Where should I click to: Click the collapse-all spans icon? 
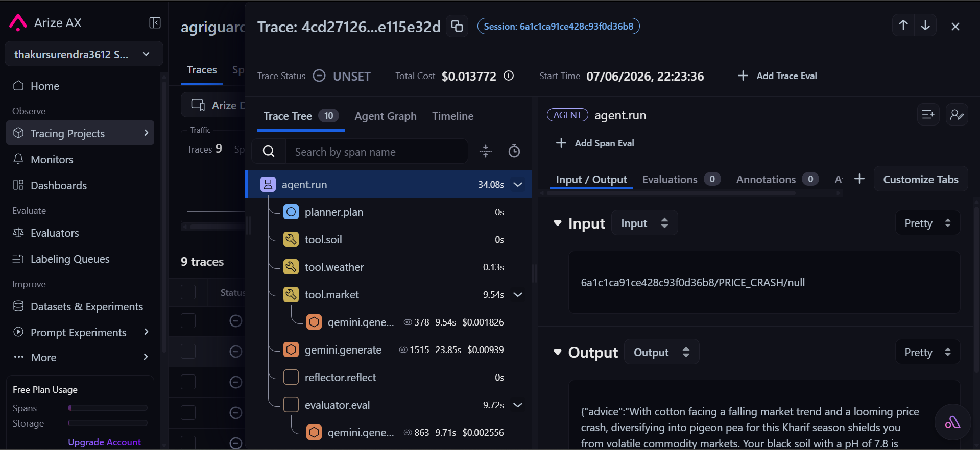click(x=486, y=151)
